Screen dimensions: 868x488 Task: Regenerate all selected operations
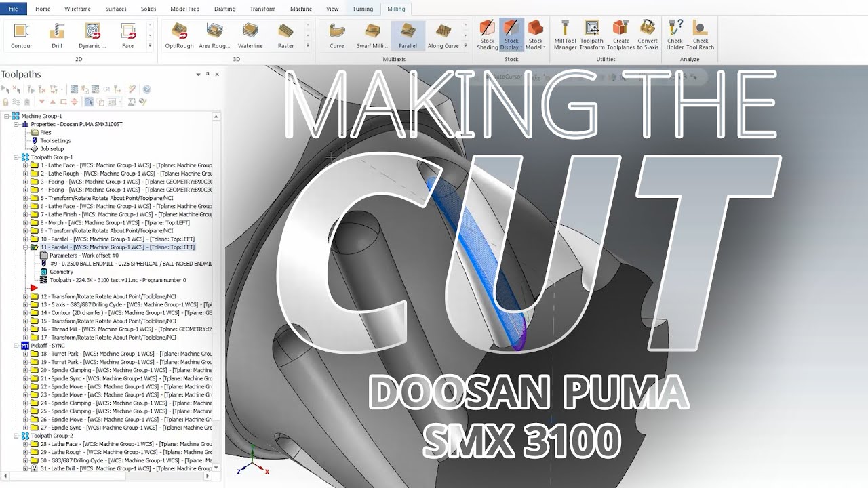point(31,89)
